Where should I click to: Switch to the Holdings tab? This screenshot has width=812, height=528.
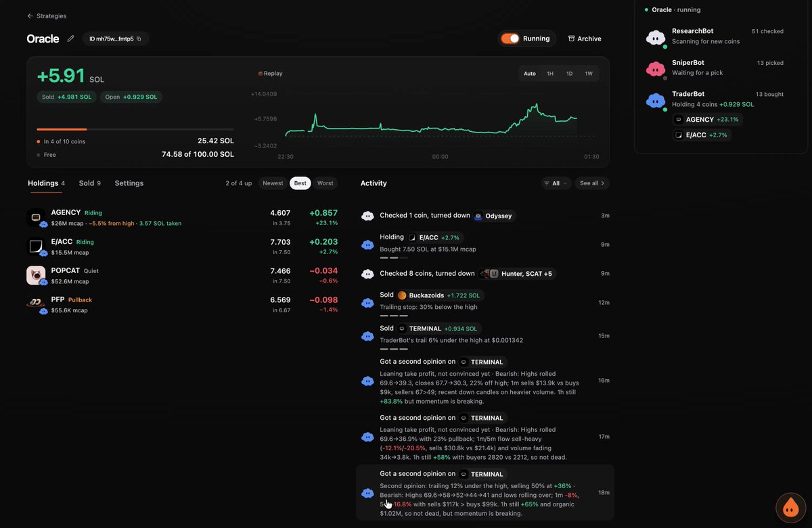46,183
